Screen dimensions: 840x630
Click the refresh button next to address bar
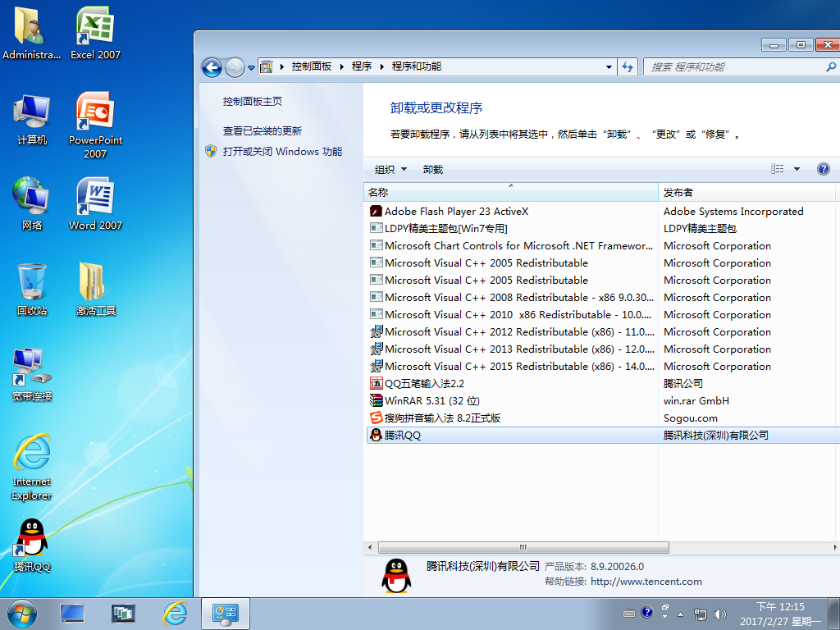(628, 67)
